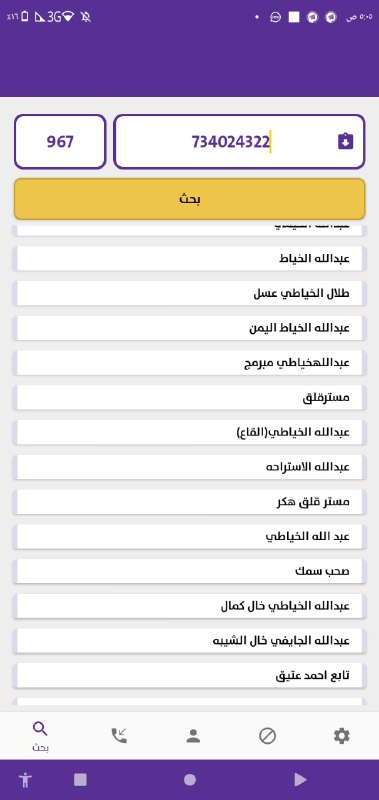Select result طلال الخياطي عسل
Screen dimensions: 379x800
(x=188, y=293)
